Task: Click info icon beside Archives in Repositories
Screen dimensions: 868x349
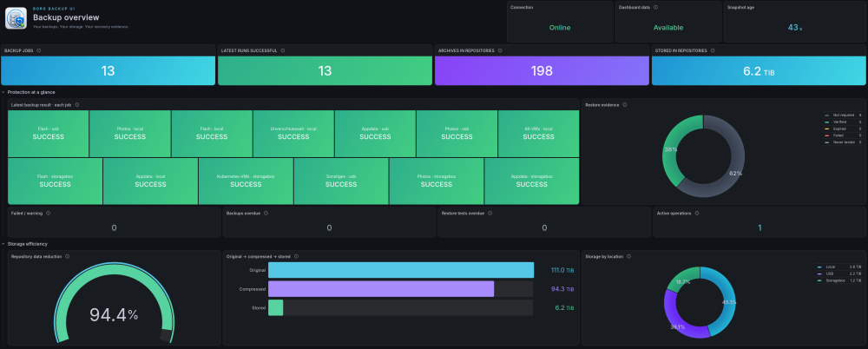Action: (500, 50)
